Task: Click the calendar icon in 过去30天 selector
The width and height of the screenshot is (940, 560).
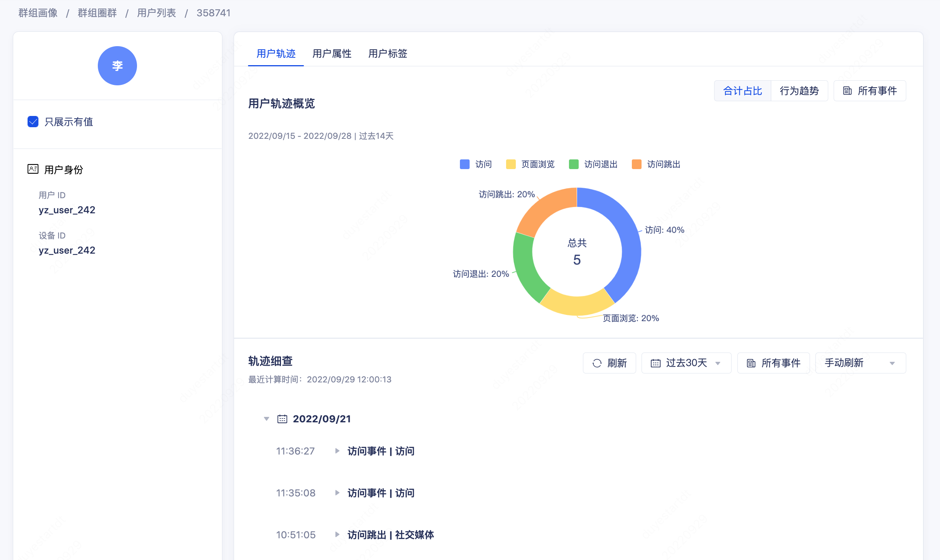Action: click(656, 363)
